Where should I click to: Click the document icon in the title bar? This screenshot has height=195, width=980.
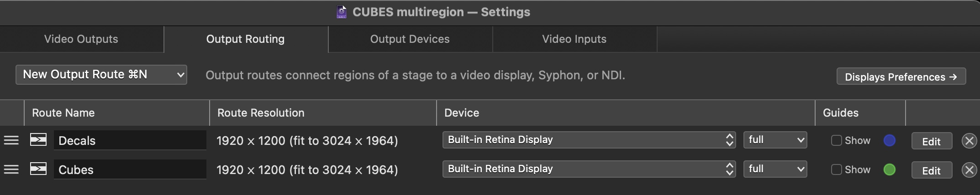point(342,12)
